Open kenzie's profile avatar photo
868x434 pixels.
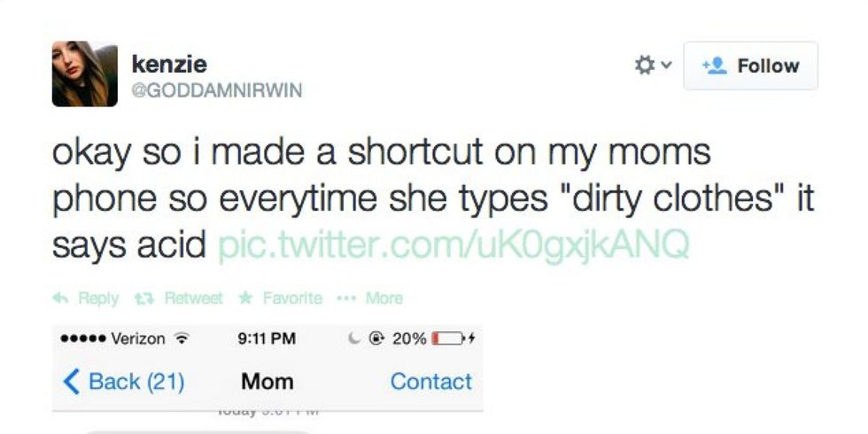85,74
